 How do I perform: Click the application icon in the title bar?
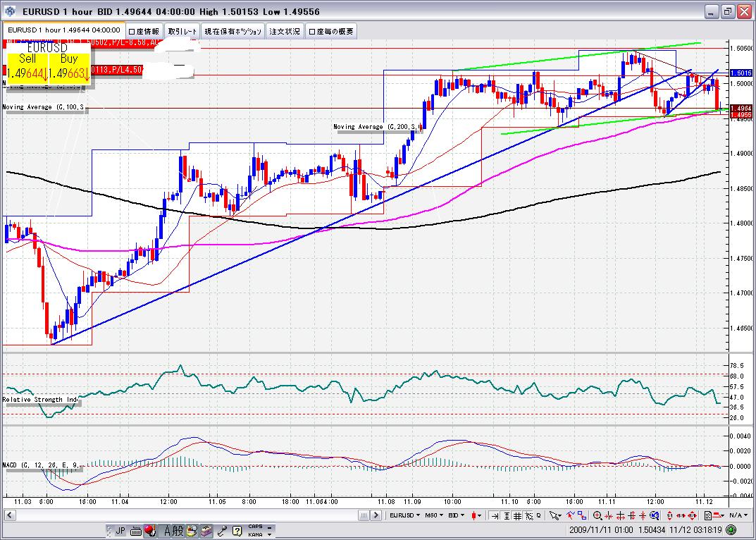[10, 11]
